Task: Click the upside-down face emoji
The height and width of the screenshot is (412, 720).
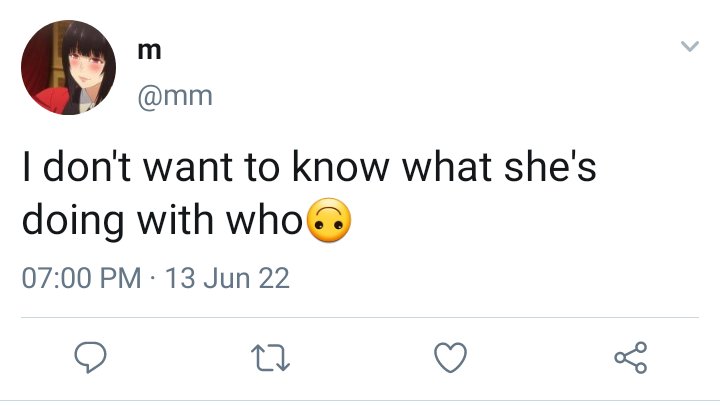Action: point(329,220)
